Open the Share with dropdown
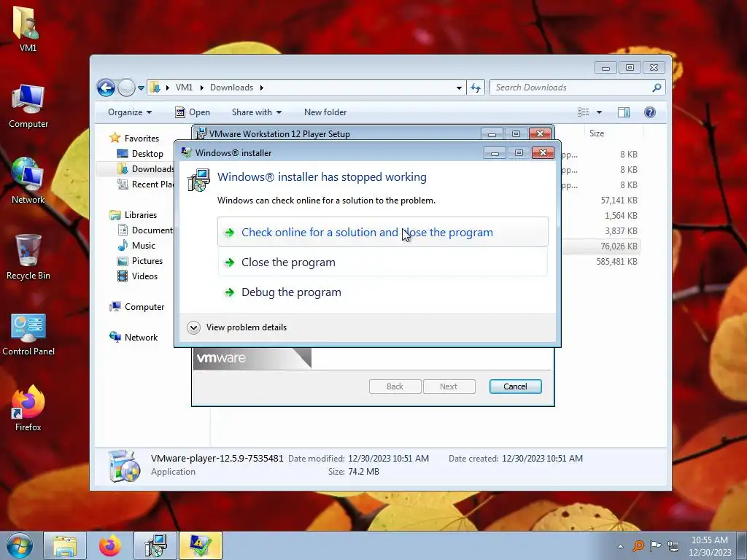 point(256,112)
